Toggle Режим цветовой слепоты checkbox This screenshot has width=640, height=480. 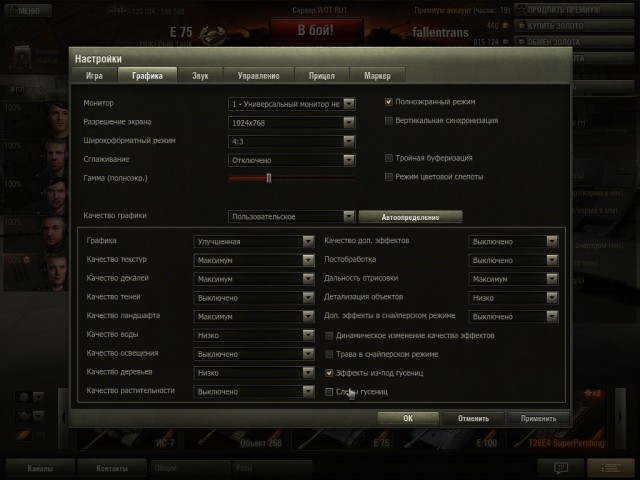pyautogui.click(x=389, y=177)
